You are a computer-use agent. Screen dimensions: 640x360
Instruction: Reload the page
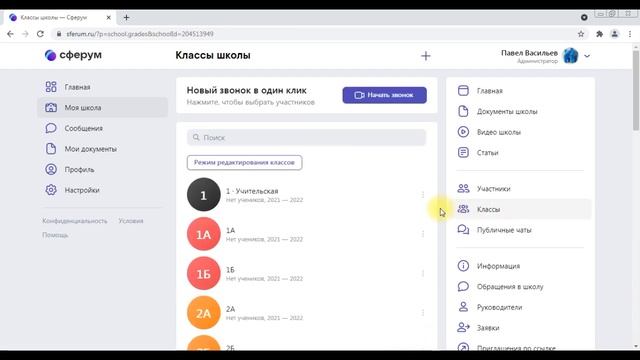click(x=40, y=34)
